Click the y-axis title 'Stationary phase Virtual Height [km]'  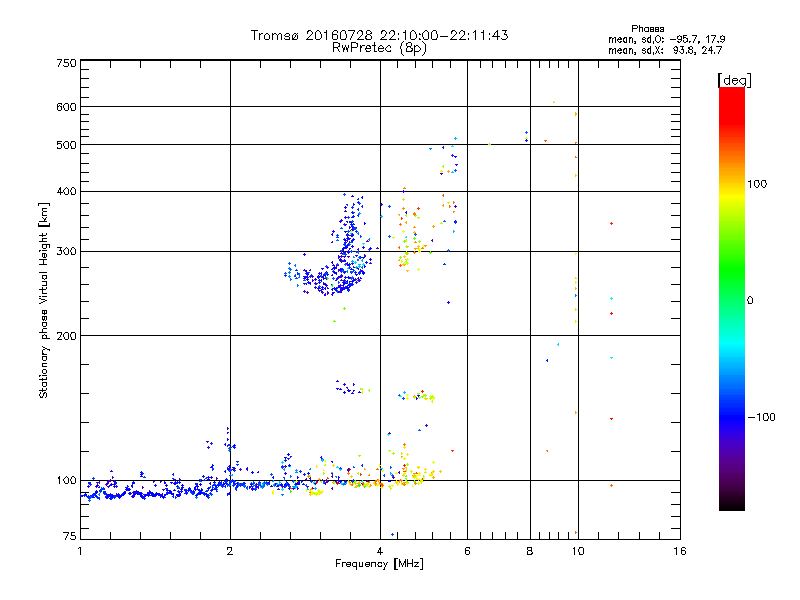[x=44, y=301]
